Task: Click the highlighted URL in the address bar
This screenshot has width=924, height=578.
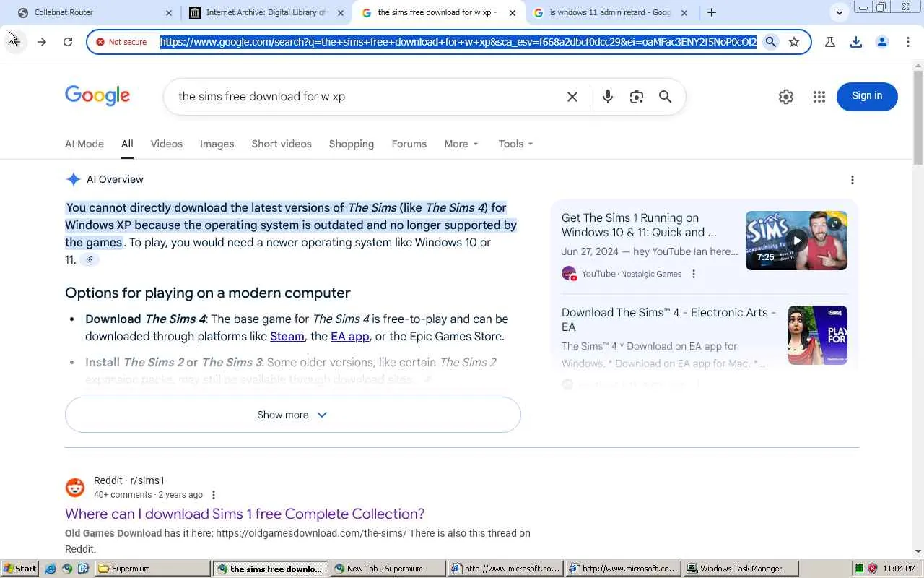Action: 458,42
